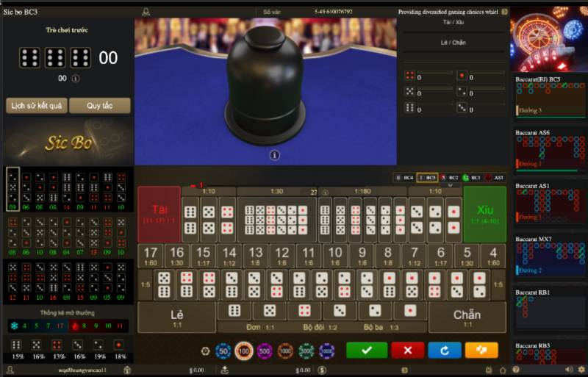This screenshot has width=588, height=377.
Task: Expand the table list chevron under BC2
Action: click(x=450, y=185)
